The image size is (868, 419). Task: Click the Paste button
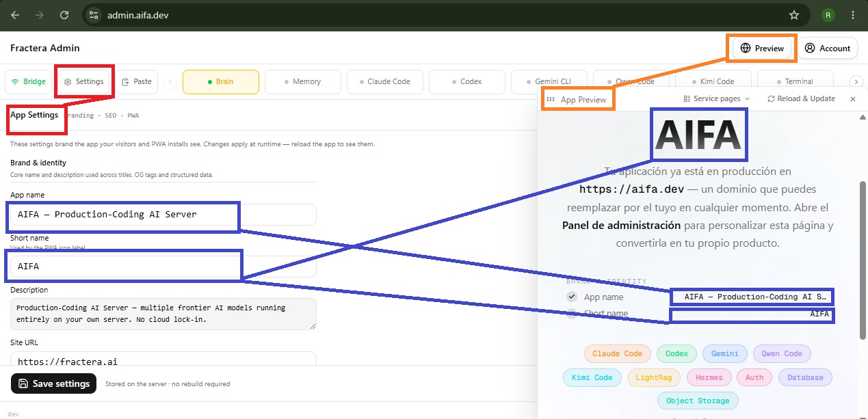tap(136, 81)
